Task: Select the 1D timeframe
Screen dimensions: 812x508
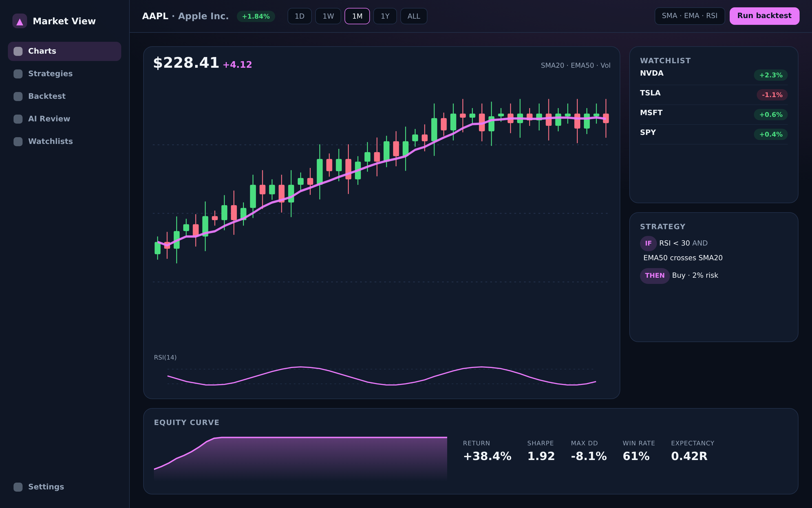Action: [299, 16]
